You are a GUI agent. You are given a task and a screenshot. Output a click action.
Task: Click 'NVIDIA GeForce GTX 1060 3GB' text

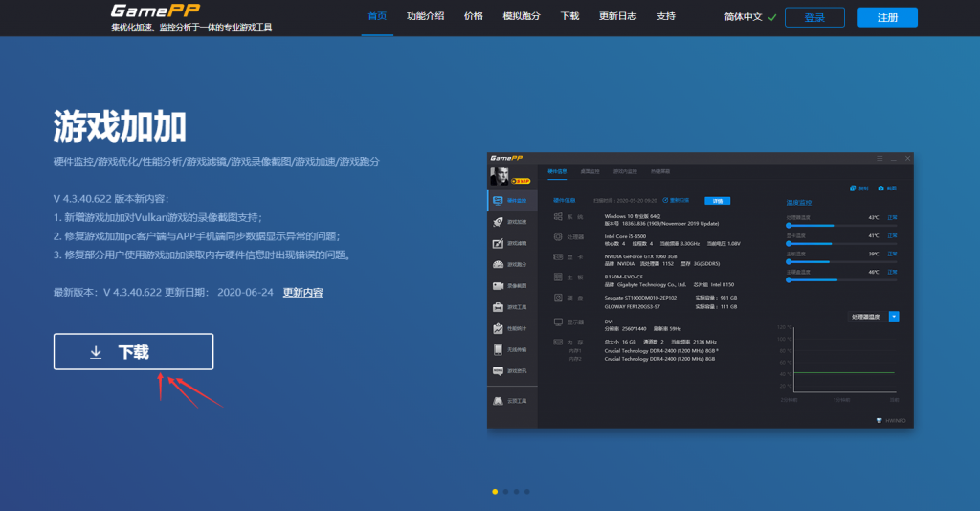(x=640, y=256)
